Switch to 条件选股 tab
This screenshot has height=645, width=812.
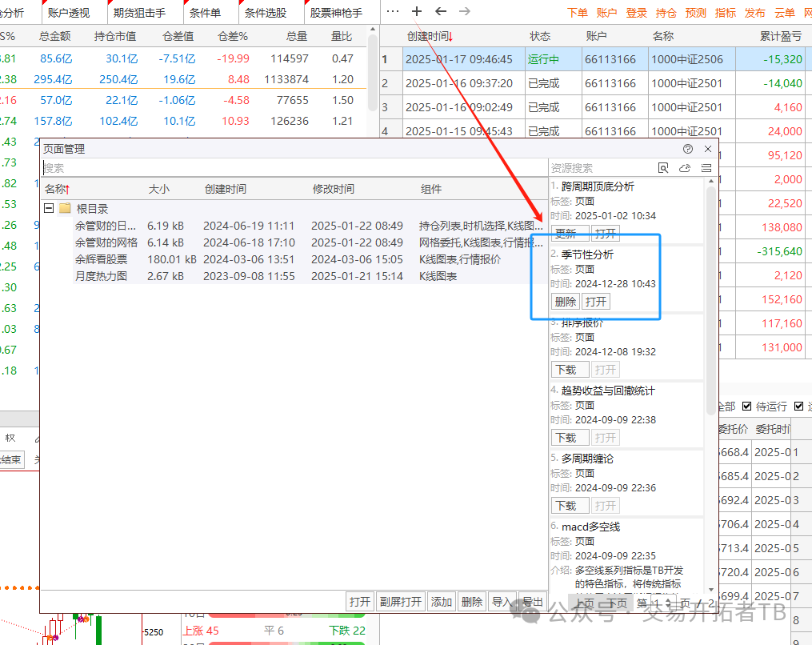pos(265,13)
